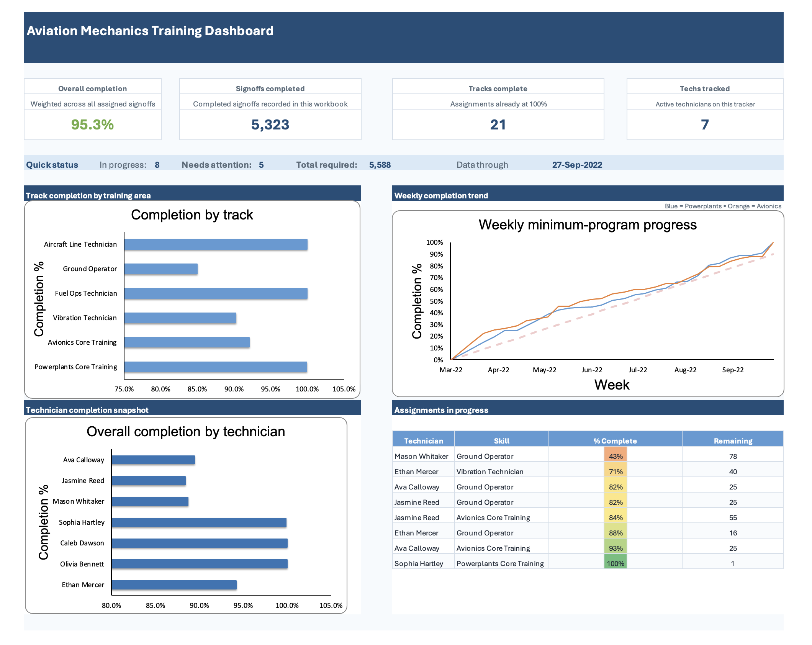Click the Technician column header
The width and height of the screenshot is (812, 645).
point(423,440)
